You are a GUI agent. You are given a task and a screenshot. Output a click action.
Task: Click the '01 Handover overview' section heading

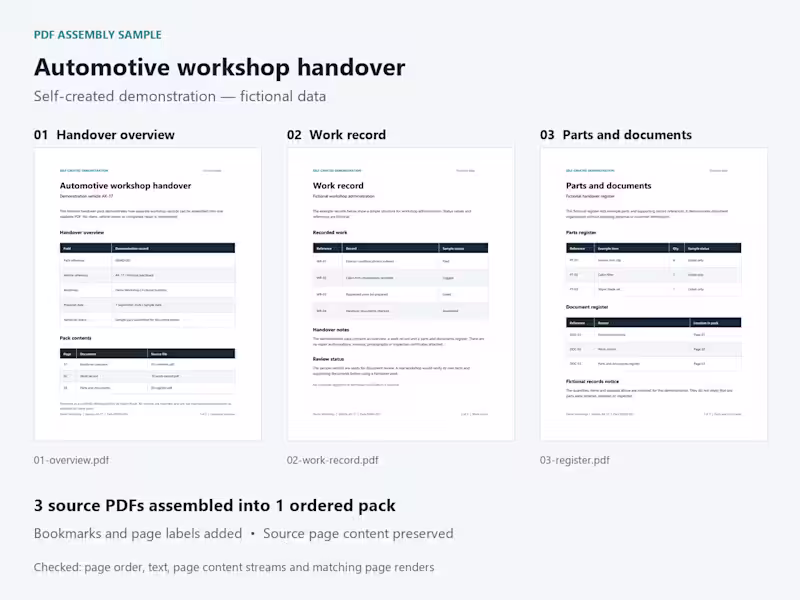[x=104, y=135]
